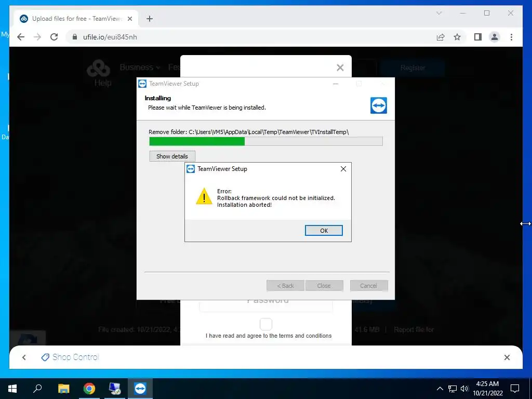Image resolution: width=532 pixels, height=399 pixels.
Task: Open TeamViewer from the taskbar
Action: coord(140,388)
